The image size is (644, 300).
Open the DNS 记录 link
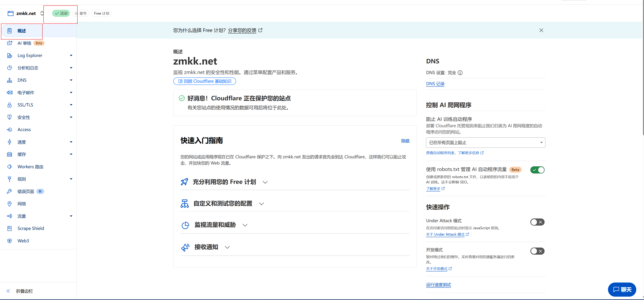click(x=435, y=84)
